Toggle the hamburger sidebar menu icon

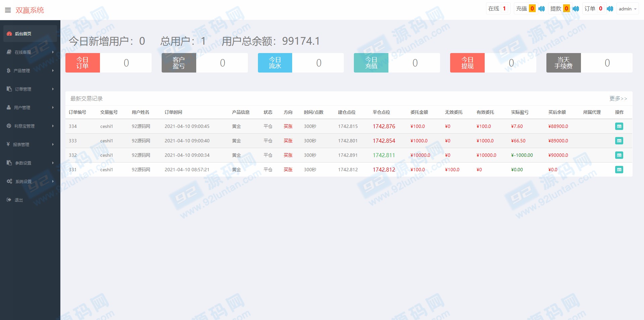coord(8,10)
